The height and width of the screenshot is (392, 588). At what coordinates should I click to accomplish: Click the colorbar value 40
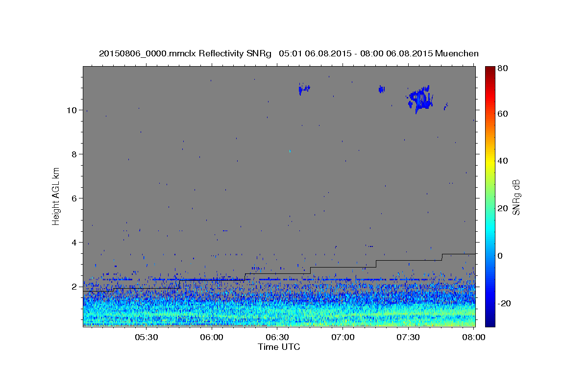point(502,161)
